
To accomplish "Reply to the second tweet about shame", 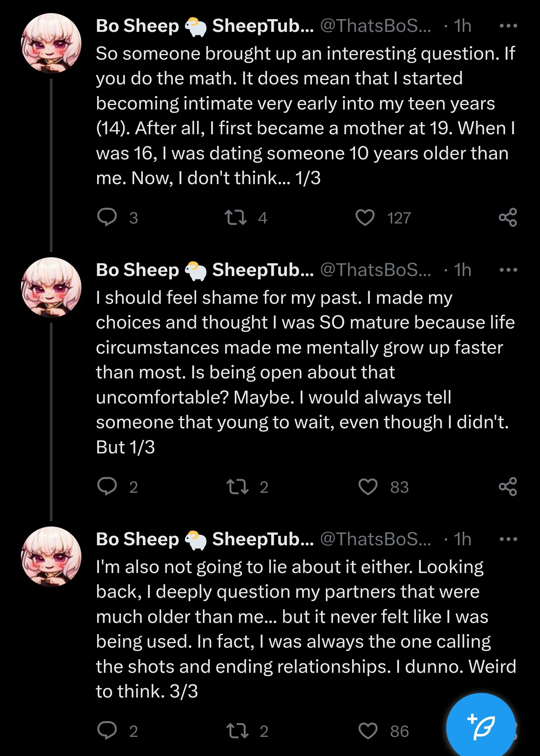I will point(107,487).
